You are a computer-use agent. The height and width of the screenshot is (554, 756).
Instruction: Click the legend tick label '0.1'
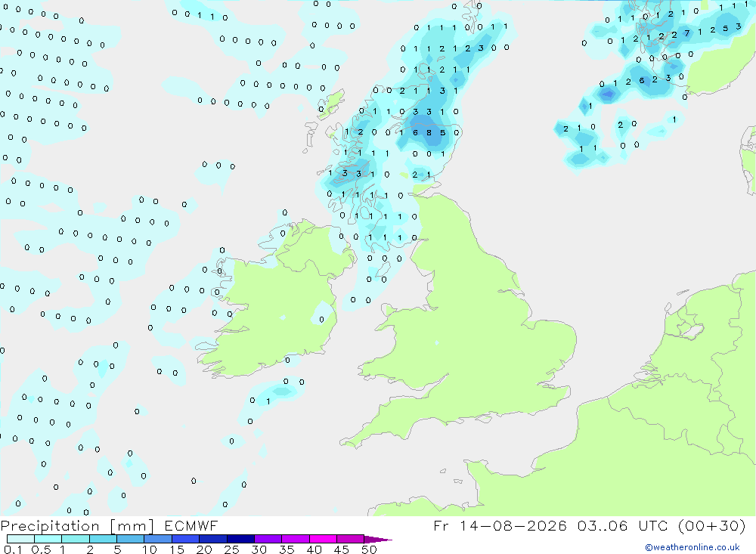pos(13,549)
